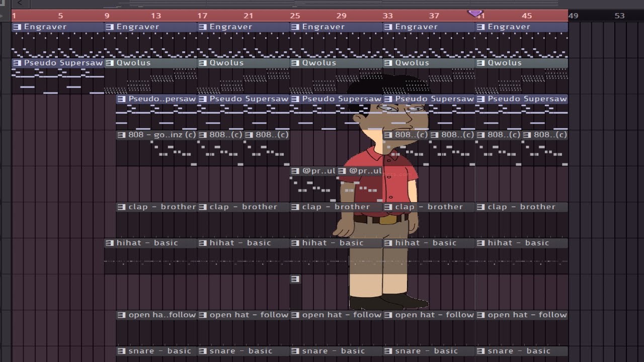The height and width of the screenshot is (362, 644).
Task: Select the '@pr..ul' clip title at bar 25
Action: pyautogui.click(x=318, y=171)
